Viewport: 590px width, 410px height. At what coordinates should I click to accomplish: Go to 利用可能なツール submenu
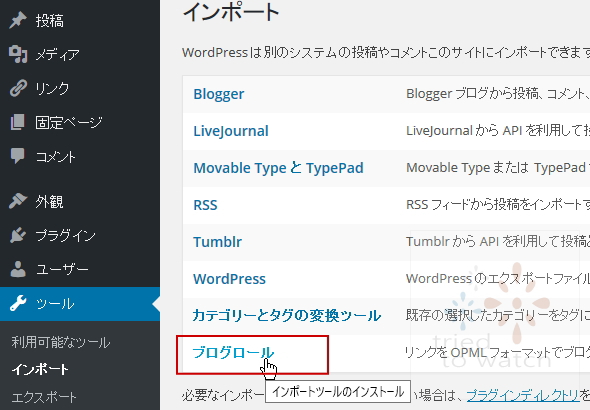[x=61, y=342]
